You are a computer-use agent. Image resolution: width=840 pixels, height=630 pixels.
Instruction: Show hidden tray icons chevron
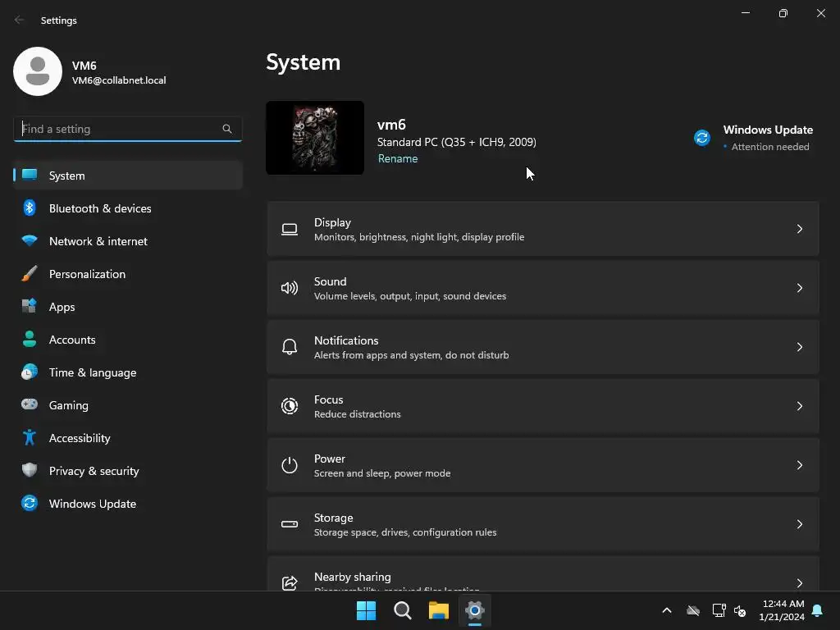point(667,610)
